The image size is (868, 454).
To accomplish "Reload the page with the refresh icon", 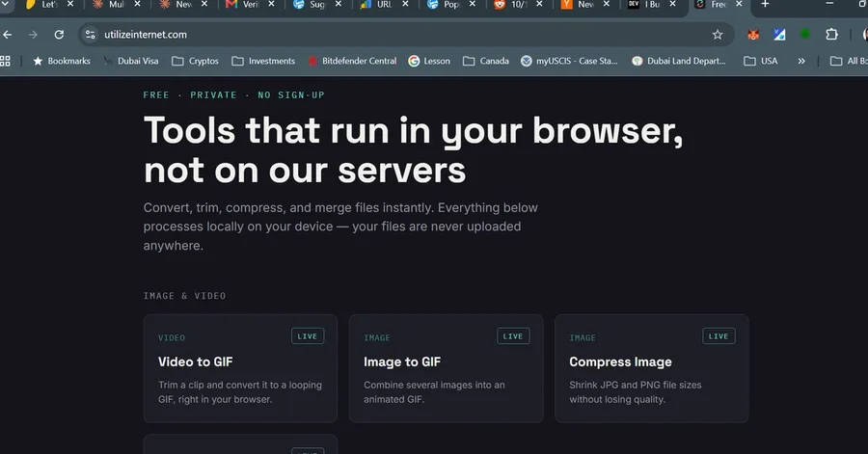I will [59, 35].
